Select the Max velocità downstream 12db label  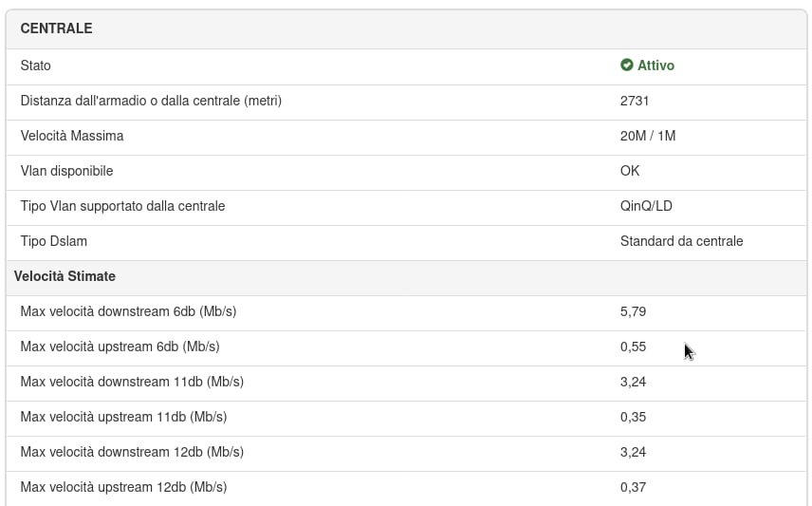132,452
